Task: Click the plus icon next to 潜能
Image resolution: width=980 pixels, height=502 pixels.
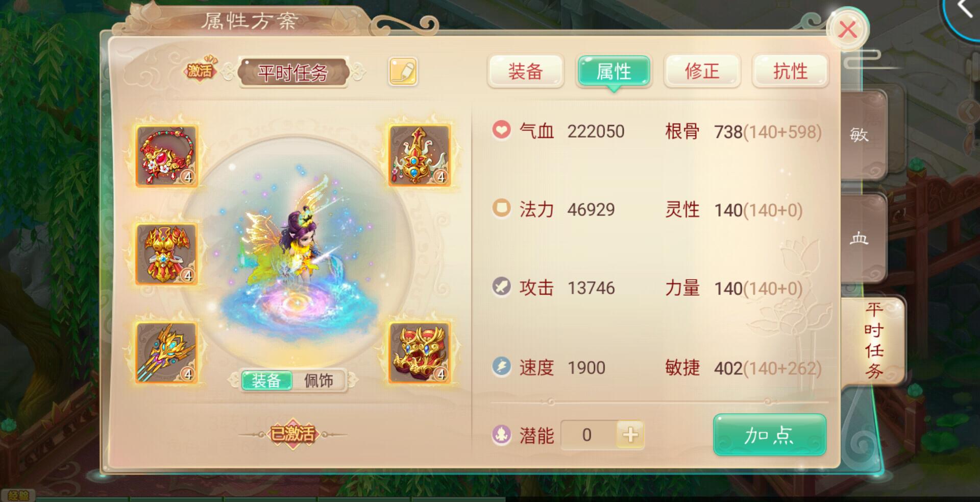Action: pyautogui.click(x=630, y=435)
